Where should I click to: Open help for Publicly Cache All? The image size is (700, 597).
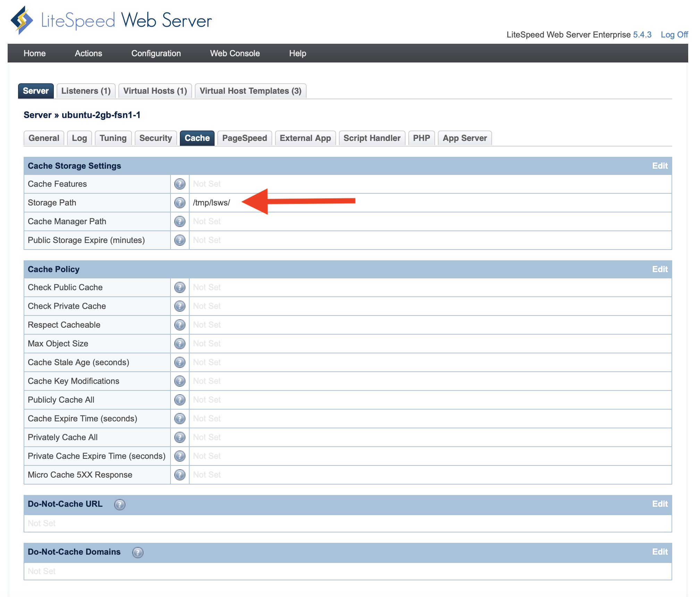180,400
